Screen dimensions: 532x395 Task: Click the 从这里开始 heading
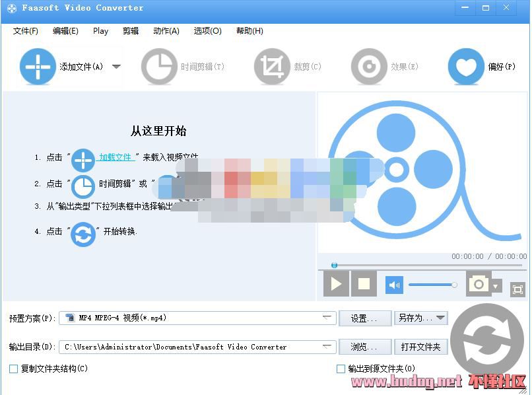158,131
